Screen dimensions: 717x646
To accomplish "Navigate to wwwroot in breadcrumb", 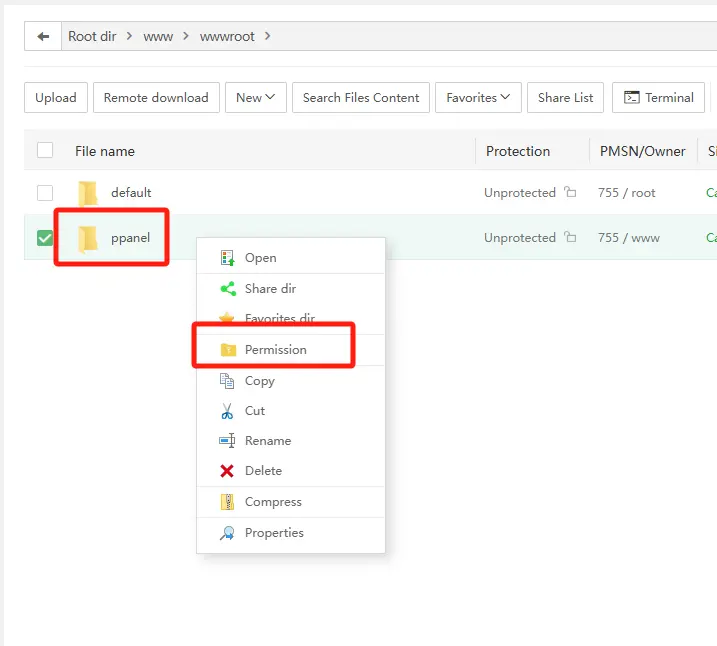I will pos(227,37).
